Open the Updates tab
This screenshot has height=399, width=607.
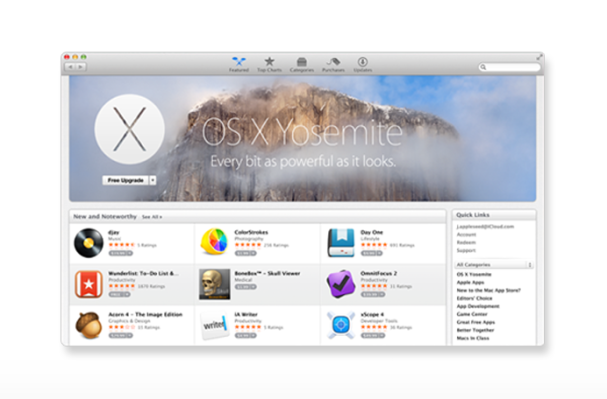[363, 64]
